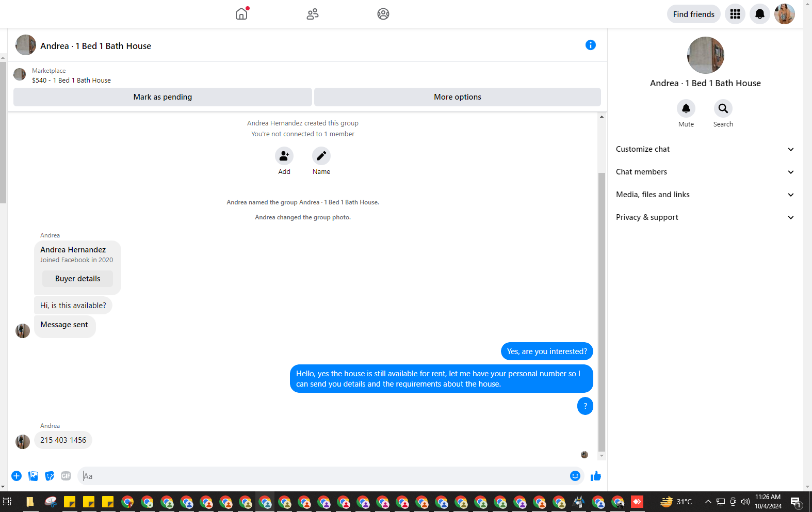Open the emoji picker in message box
Image resolution: width=812 pixels, height=512 pixels.
point(575,476)
